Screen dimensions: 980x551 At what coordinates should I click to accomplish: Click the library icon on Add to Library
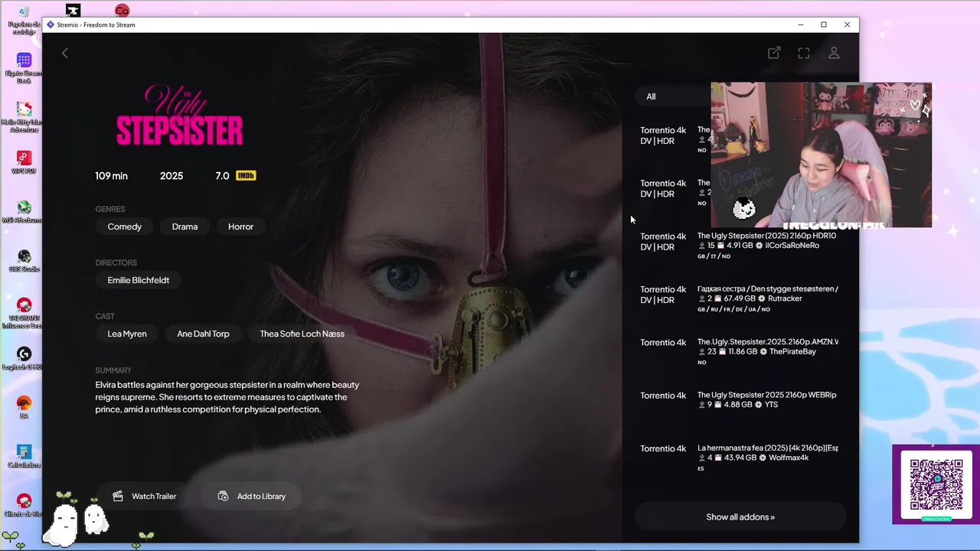(223, 496)
